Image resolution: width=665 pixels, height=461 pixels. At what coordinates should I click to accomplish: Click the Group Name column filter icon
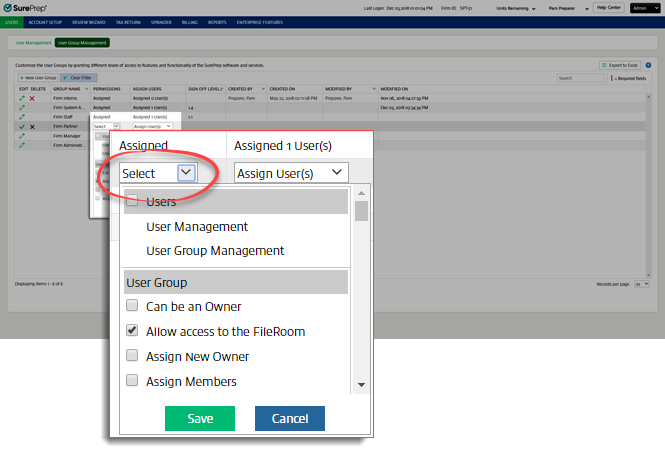(85, 88)
